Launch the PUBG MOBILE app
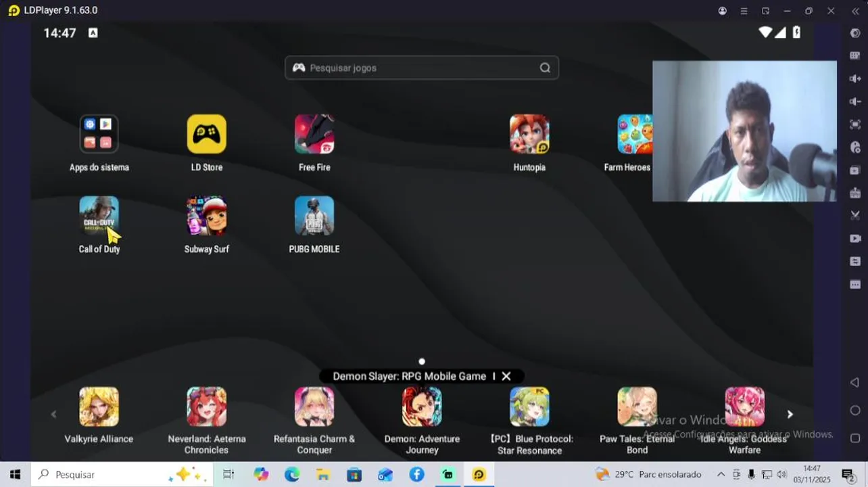Viewport: 868px width, 487px height. [x=314, y=216]
